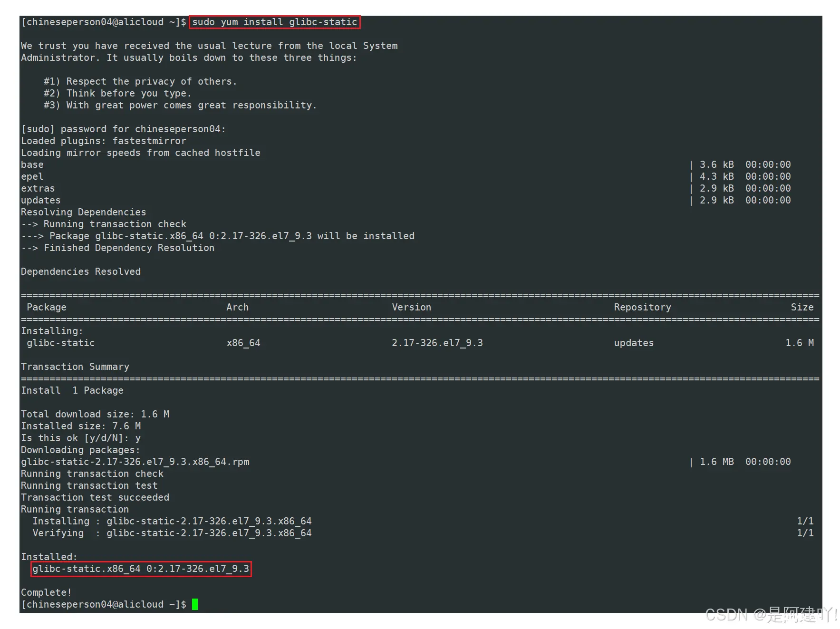Click the '3.6 kB' size value
The image size is (840, 629).
point(717,165)
